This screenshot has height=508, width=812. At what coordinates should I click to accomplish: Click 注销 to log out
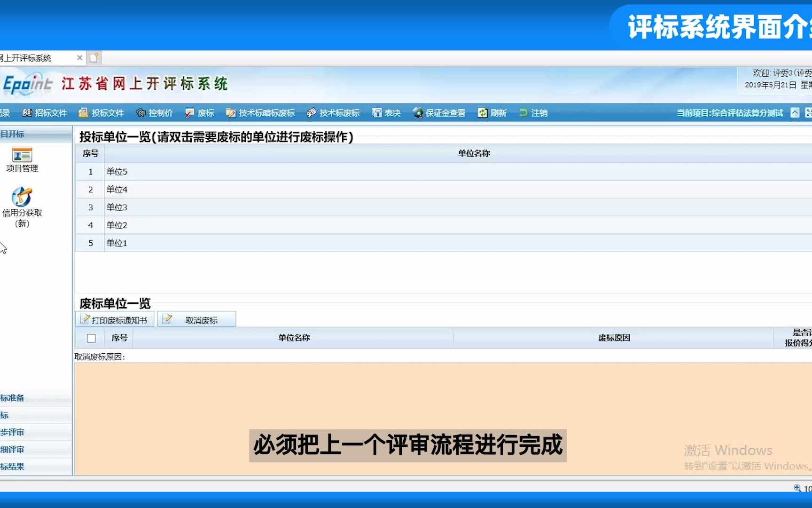click(533, 113)
